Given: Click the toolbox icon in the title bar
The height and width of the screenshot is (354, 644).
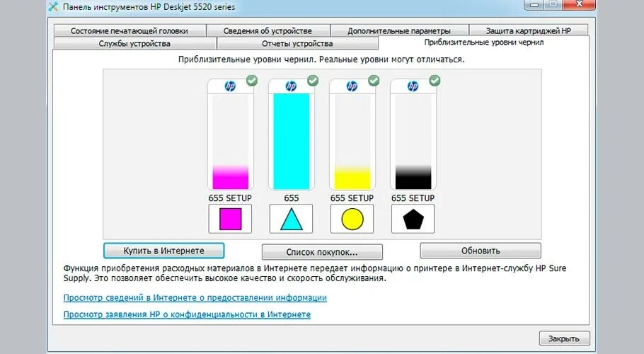Looking at the screenshot, I should click(53, 6).
